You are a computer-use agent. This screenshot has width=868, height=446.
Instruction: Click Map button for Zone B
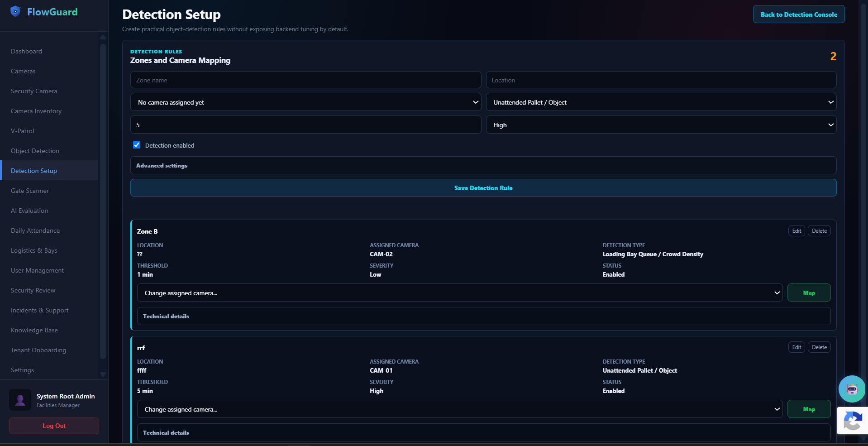click(809, 293)
